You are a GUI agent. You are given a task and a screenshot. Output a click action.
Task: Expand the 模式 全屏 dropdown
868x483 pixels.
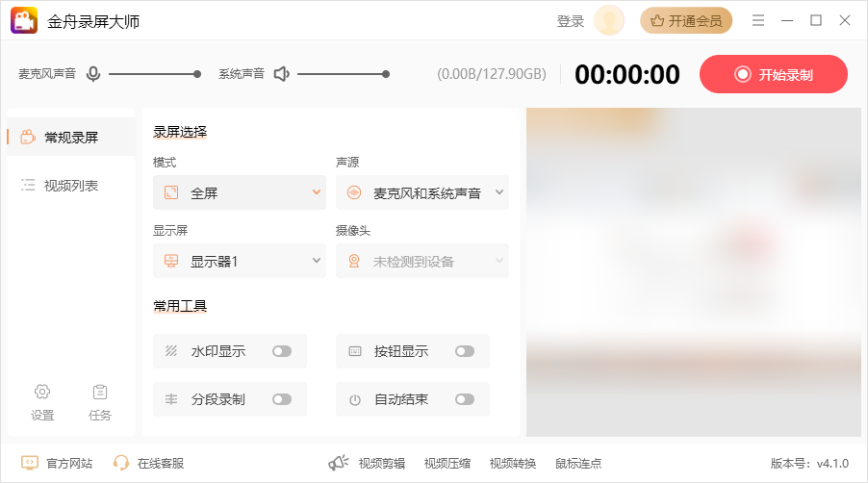[240, 192]
